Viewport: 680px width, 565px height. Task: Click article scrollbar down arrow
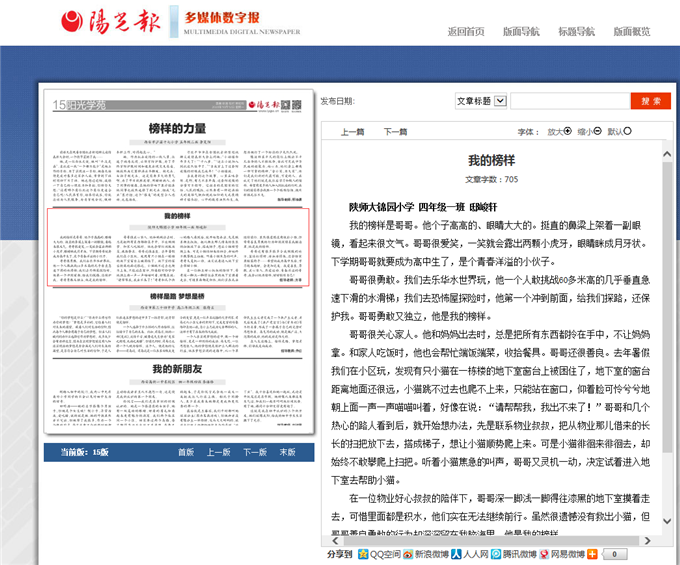(x=667, y=521)
